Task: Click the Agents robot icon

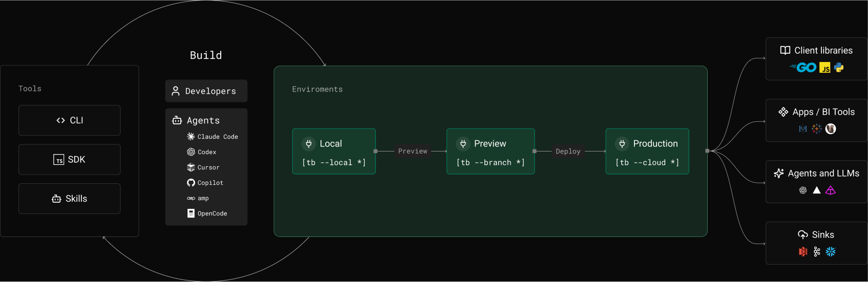Action: click(x=177, y=120)
